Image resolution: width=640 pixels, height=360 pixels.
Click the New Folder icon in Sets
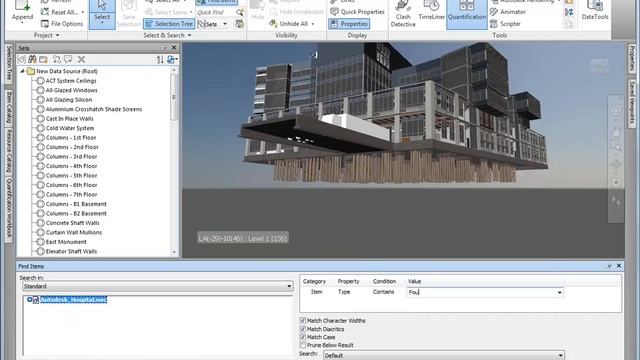point(44,60)
